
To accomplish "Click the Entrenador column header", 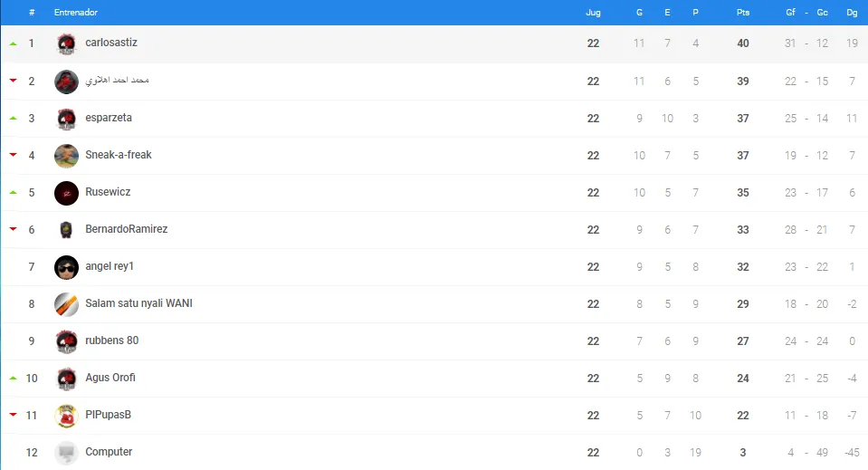I will pyautogui.click(x=76, y=12).
